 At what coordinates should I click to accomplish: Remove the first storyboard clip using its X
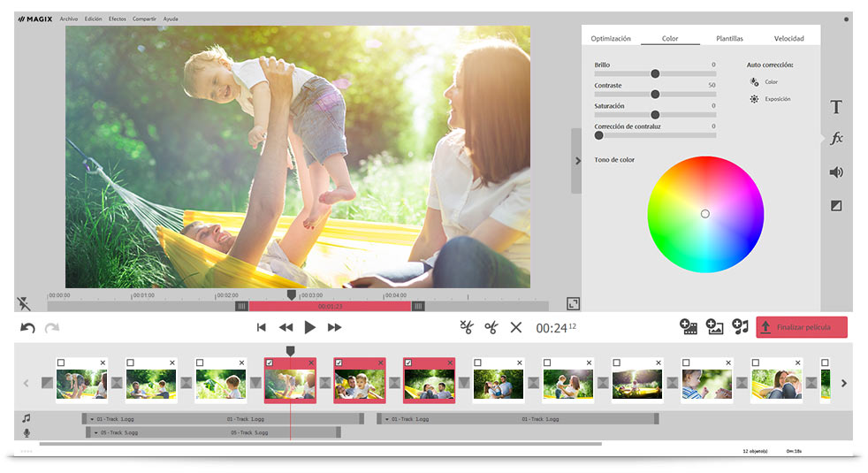point(103,362)
